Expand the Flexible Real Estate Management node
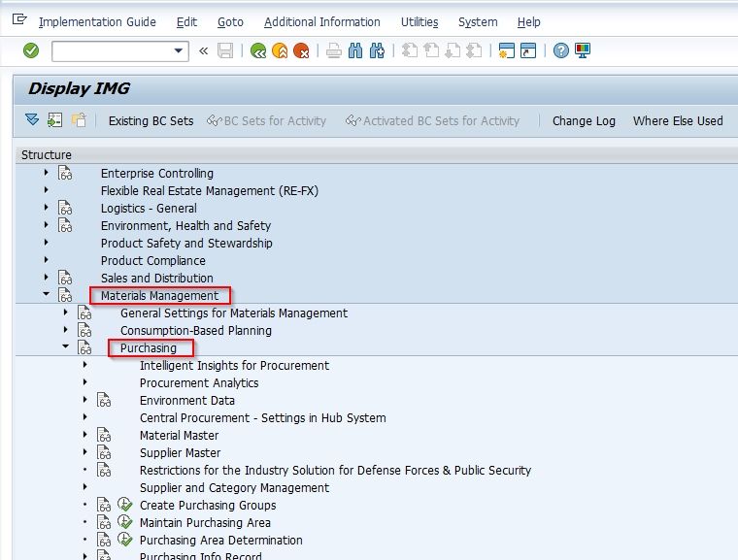 [47, 190]
